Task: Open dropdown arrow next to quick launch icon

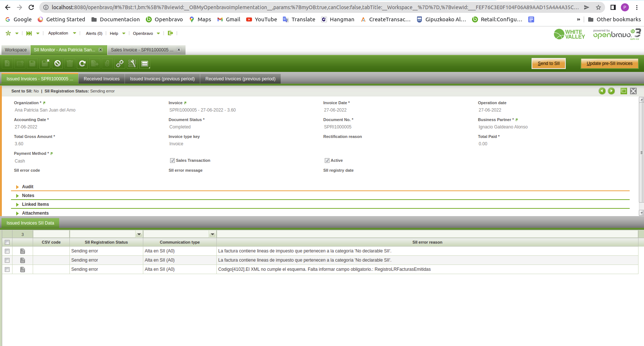Action: (x=37, y=33)
